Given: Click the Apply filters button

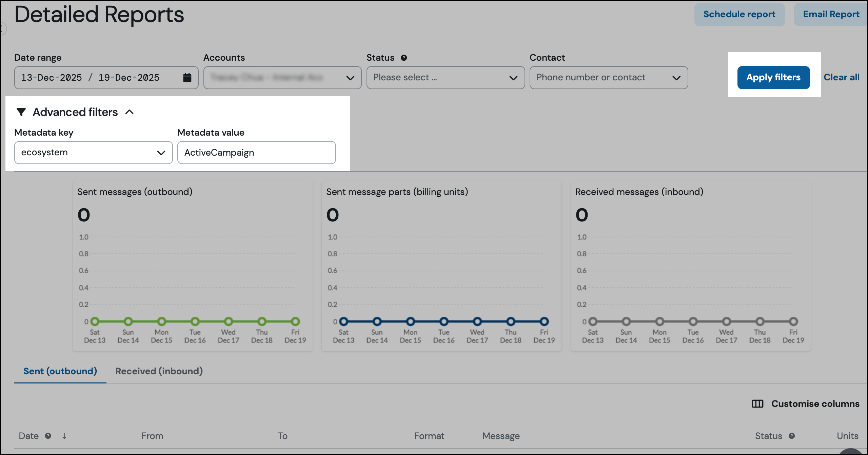Looking at the screenshot, I should coord(773,78).
